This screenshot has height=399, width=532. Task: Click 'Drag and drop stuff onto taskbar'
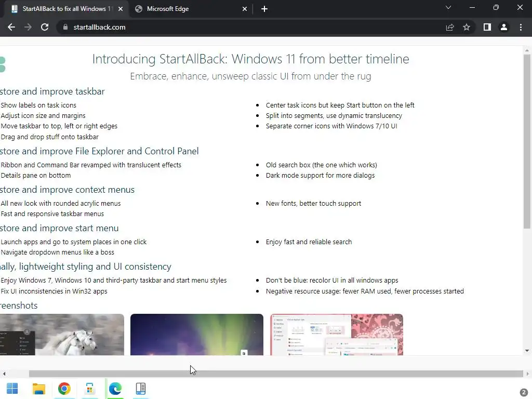click(49, 137)
